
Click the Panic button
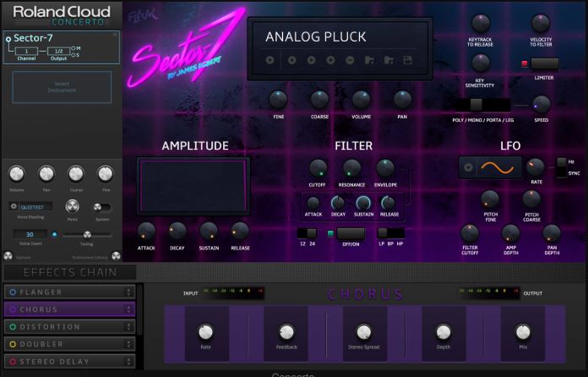click(x=73, y=206)
